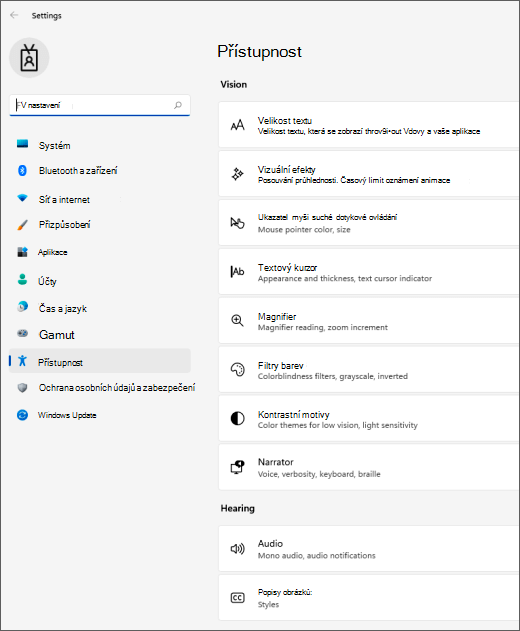This screenshot has width=520, height=631.
Task: Click the privacy shield icon
Action: (x=23, y=388)
